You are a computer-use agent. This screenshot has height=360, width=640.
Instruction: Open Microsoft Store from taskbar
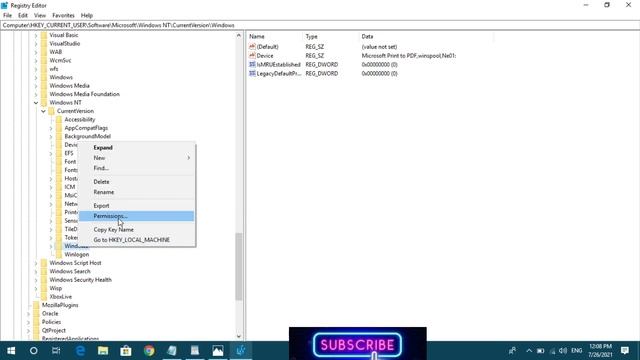(x=126, y=351)
